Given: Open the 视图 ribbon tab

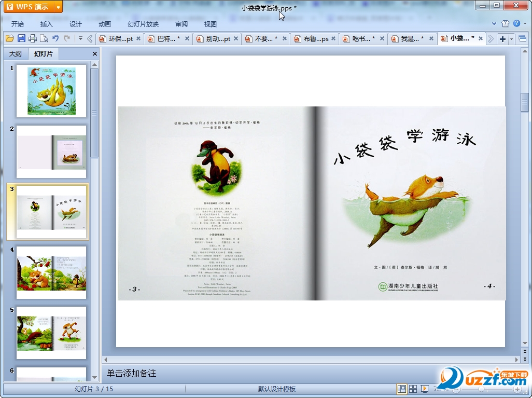Looking at the screenshot, I should (211, 24).
